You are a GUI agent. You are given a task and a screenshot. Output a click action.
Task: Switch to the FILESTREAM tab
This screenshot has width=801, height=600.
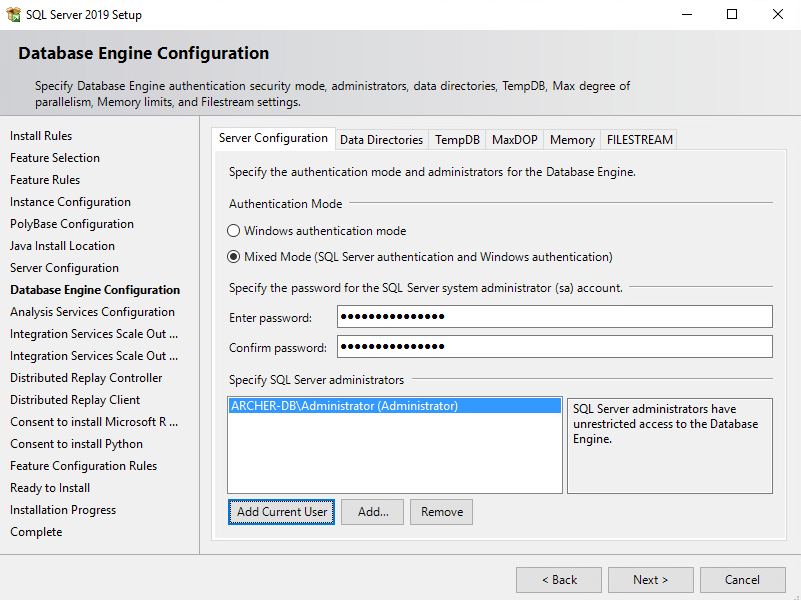[640, 140]
